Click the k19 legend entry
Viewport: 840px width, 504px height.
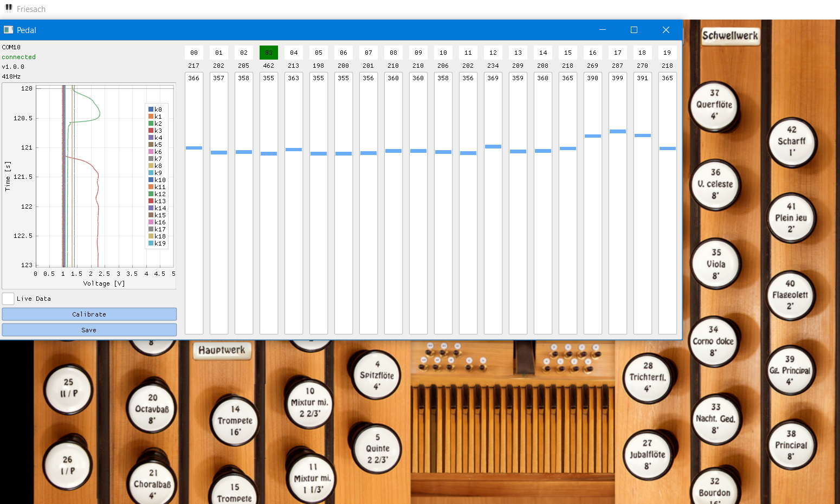[157, 243]
